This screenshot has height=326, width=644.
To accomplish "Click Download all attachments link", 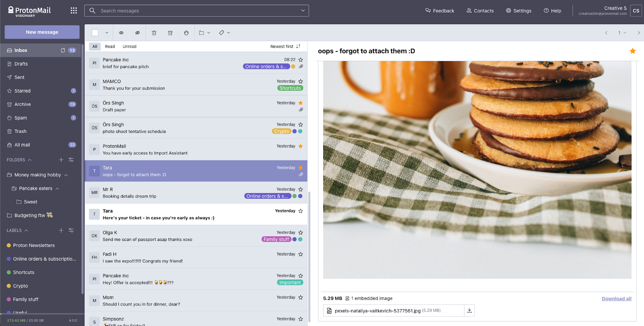I will pyautogui.click(x=616, y=299).
